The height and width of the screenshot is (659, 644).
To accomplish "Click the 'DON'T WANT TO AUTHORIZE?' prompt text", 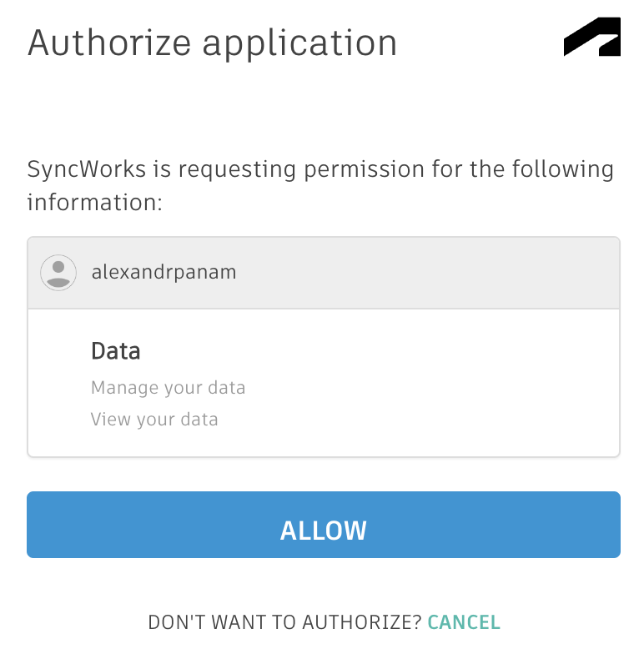I will click(x=284, y=622).
